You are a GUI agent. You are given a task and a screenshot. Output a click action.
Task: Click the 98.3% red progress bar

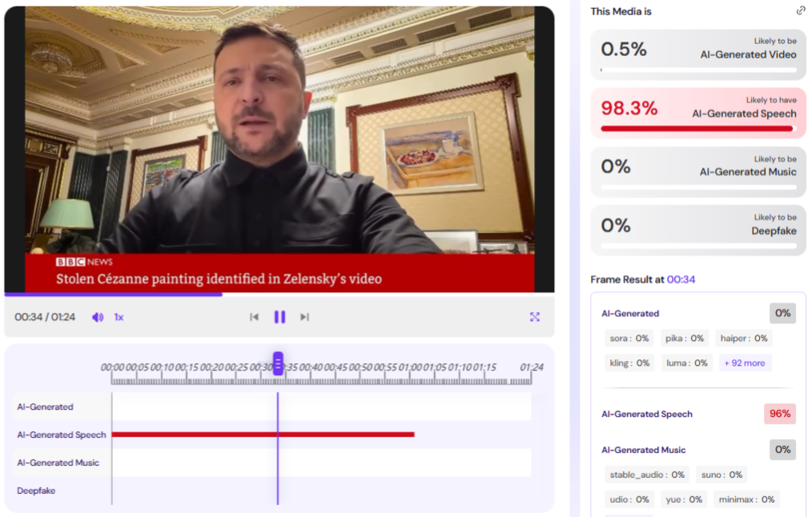[697, 129]
